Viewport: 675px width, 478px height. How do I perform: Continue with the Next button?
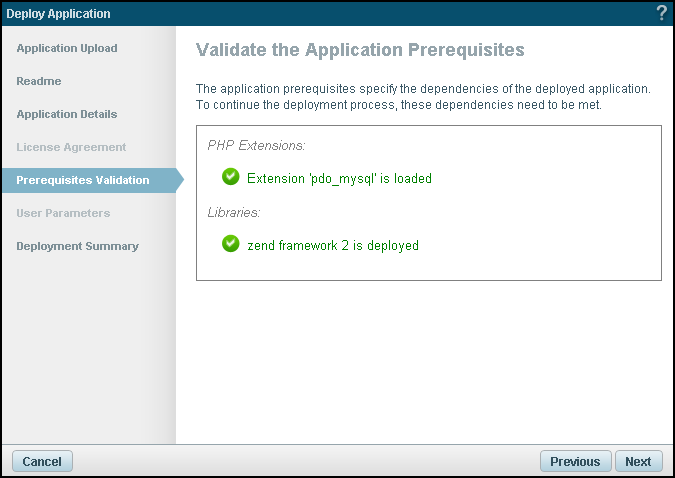coord(638,461)
